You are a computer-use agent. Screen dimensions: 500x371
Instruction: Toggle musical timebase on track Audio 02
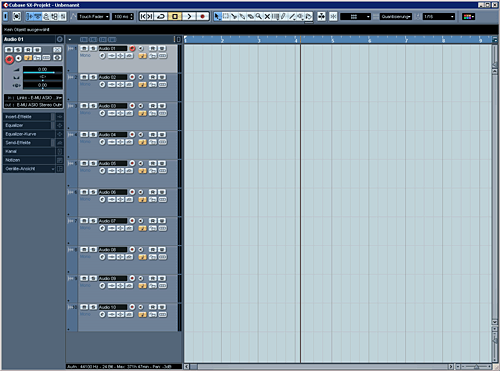[142, 85]
